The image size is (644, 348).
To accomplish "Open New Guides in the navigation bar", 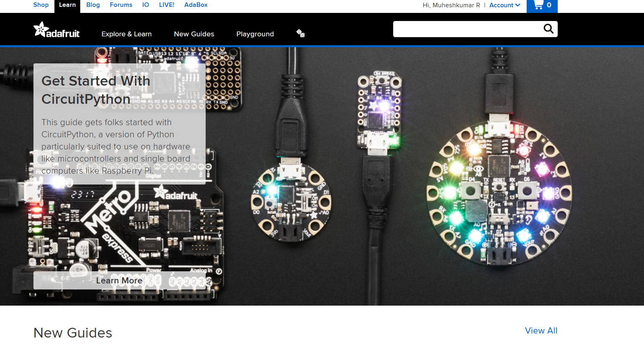I will click(x=194, y=34).
